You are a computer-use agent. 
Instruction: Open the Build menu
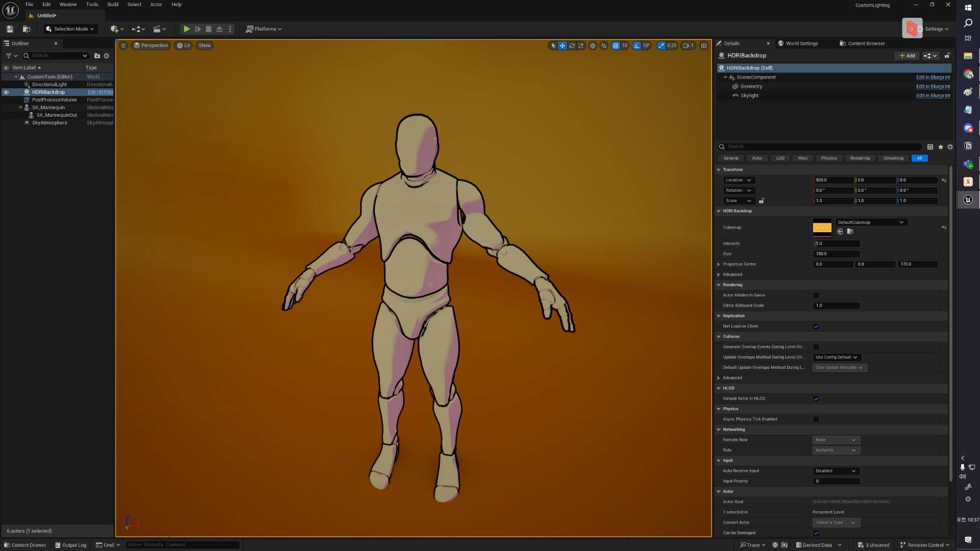(113, 5)
